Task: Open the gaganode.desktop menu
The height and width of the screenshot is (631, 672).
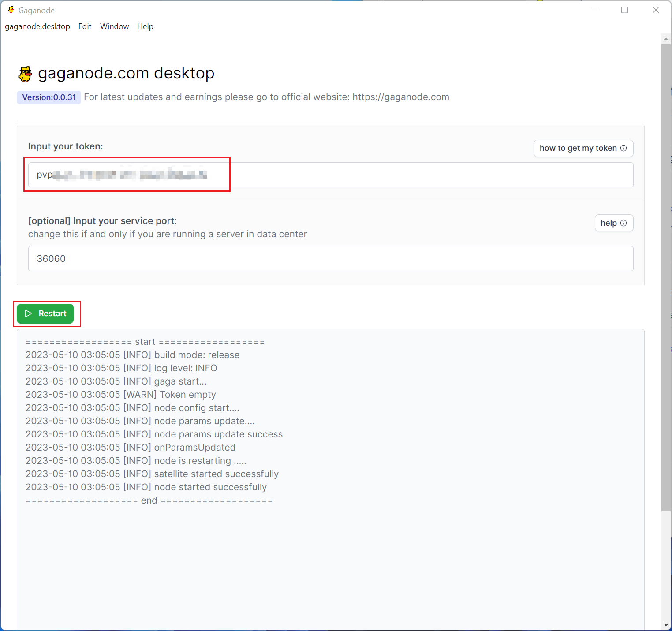Action: (37, 26)
